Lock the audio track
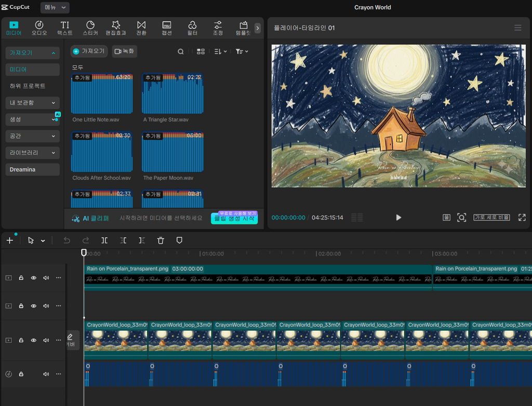This screenshot has width=532, height=406. pyautogui.click(x=21, y=374)
